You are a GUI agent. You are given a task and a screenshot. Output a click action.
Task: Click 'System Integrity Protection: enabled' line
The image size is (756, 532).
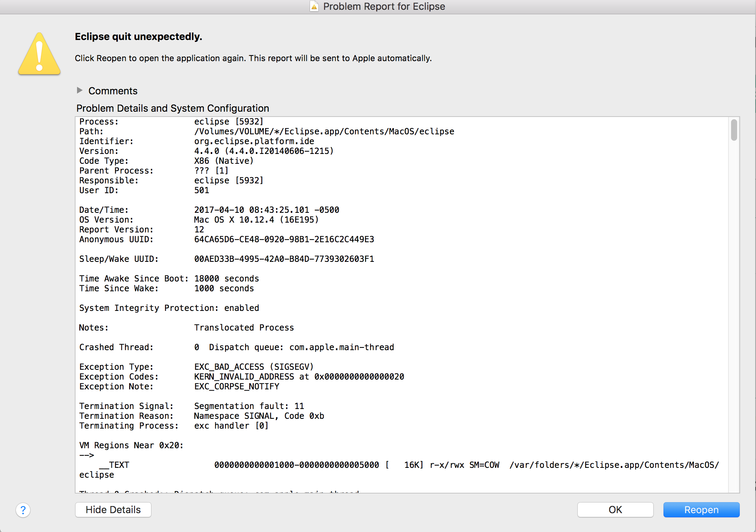pyautogui.click(x=169, y=308)
